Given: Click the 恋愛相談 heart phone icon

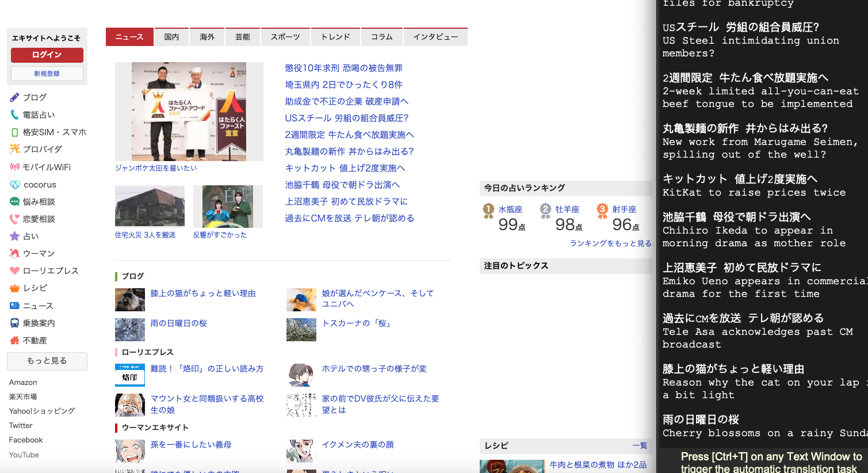Looking at the screenshot, I should pos(15,219).
